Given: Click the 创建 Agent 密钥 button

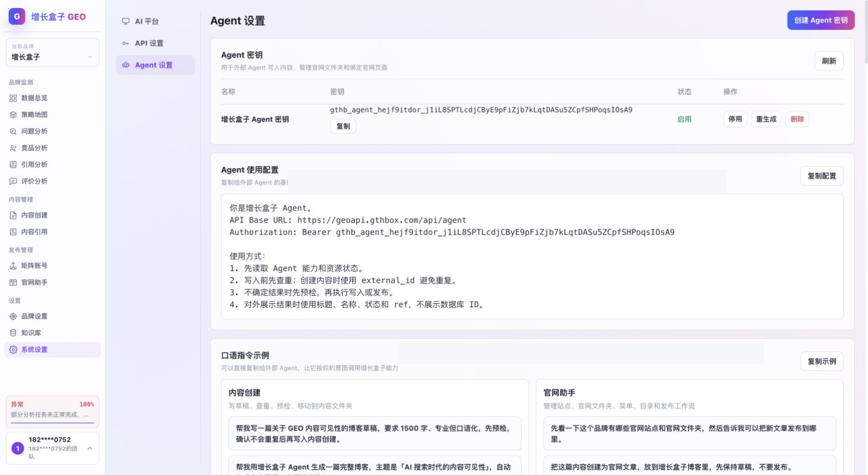Looking at the screenshot, I should pyautogui.click(x=821, y=20).
